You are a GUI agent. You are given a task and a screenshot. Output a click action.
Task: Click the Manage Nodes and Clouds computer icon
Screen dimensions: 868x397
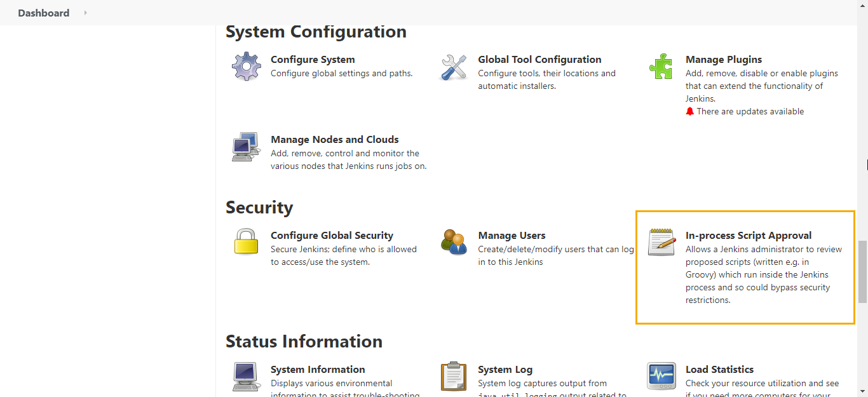pos(246,147)
